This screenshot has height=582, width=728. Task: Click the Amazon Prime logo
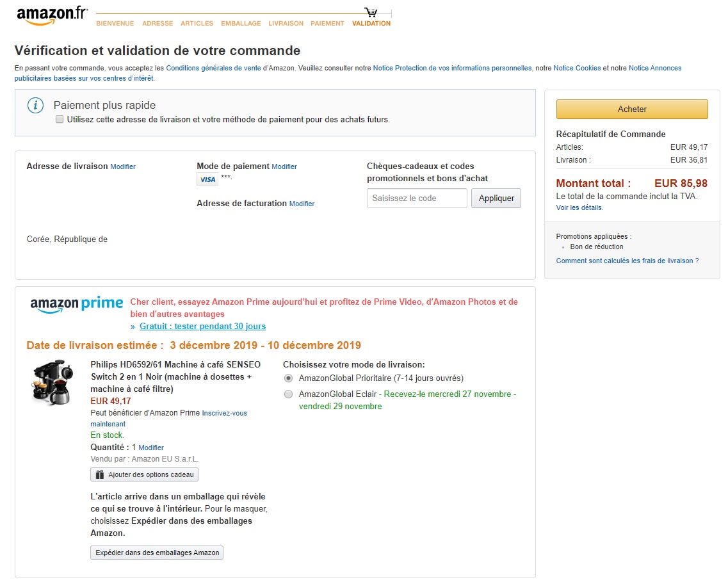tap(76, 304)
